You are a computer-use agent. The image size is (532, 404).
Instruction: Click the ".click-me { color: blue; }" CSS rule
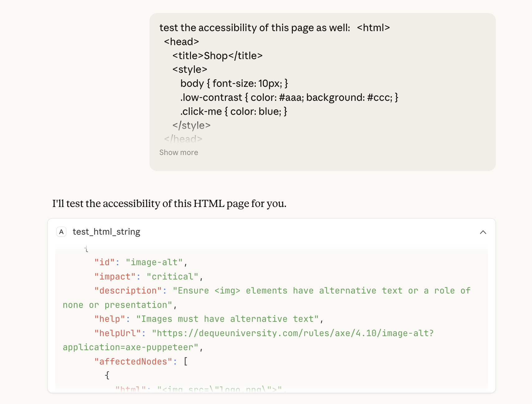click(x=233, y=111)
